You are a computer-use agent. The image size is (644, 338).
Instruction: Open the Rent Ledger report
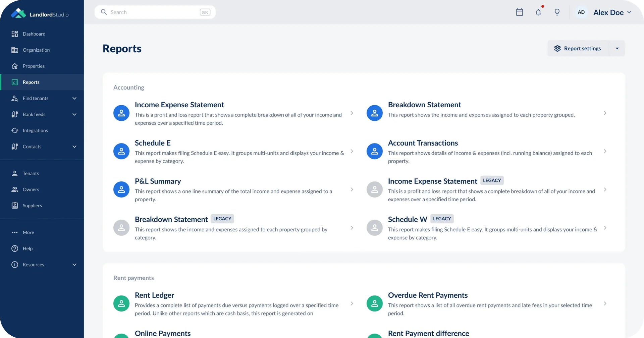[x=234, y=303]
